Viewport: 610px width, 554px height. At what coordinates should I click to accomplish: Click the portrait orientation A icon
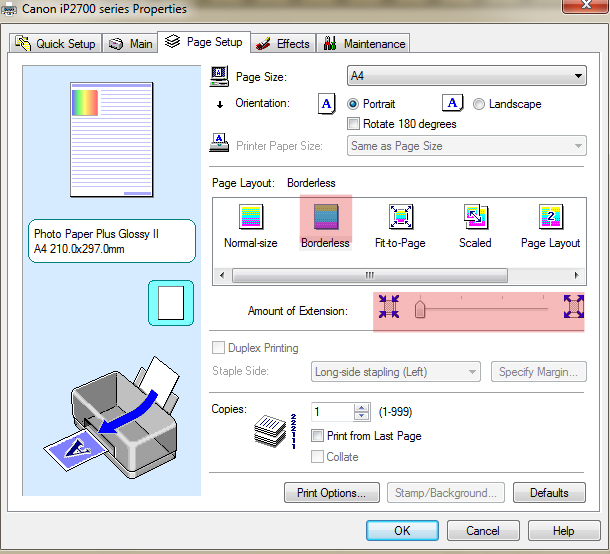point(326,103)
